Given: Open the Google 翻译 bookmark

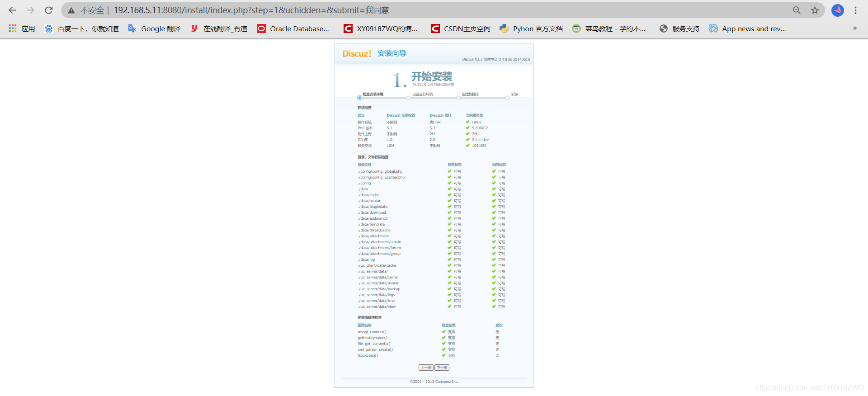Looking at the screenshot, I should coord(154,28).
